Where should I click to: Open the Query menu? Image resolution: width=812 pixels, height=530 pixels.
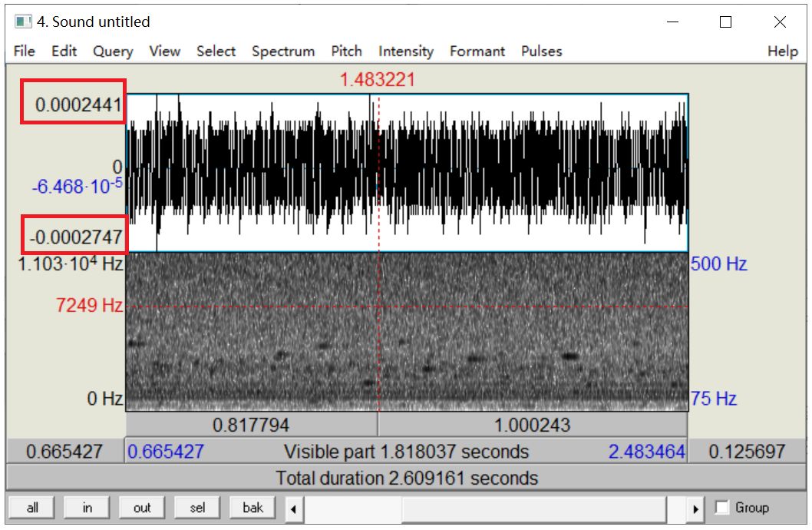pyautogui.click(x=113, y=51)
